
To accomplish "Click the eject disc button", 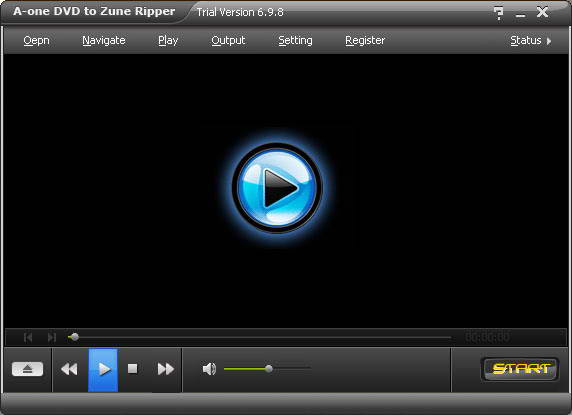I will tap(27, 369).
